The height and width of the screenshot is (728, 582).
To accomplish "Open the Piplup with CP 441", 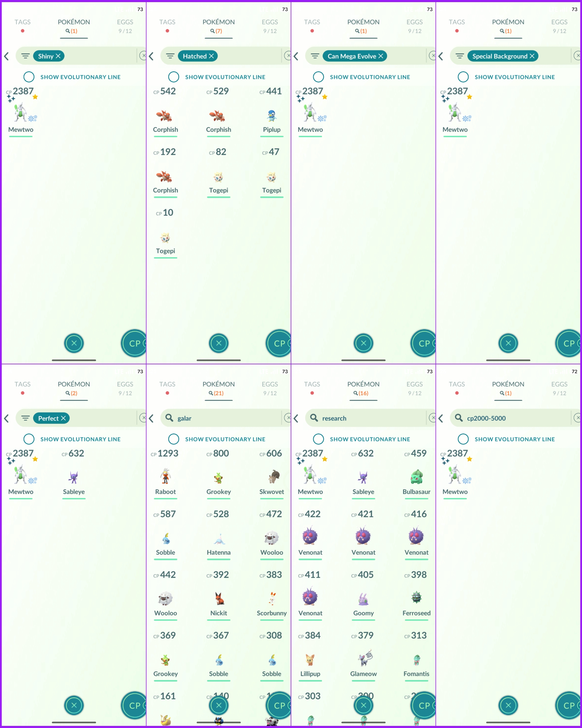I will click(x=272, y=113).
